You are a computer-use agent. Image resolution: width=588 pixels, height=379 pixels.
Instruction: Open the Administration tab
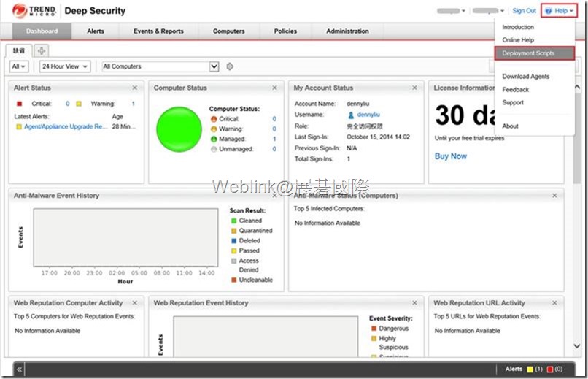click(x=347, y=31)
